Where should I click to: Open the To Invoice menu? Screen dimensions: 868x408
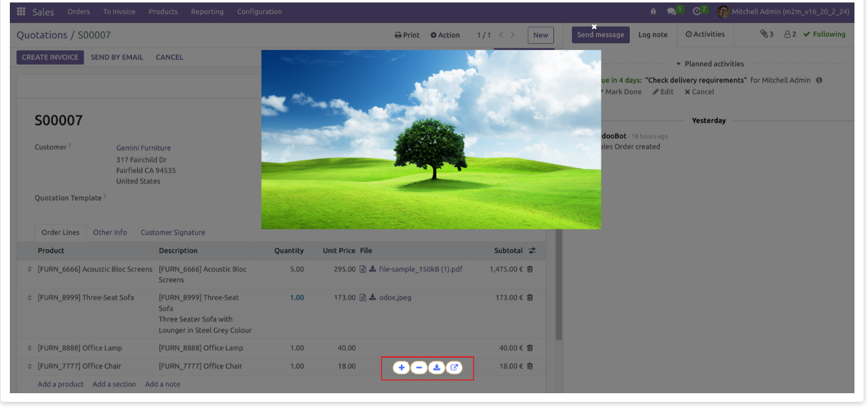point(119,12)
